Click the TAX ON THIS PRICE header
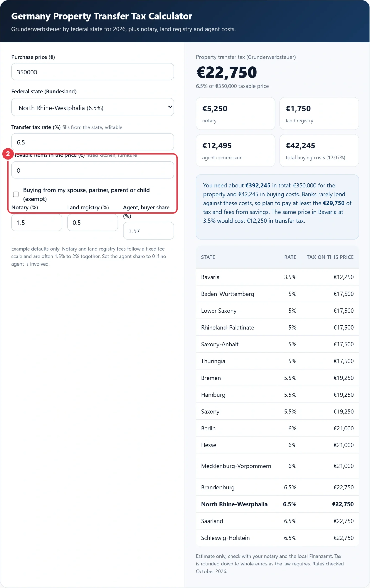 click(330, 257)
